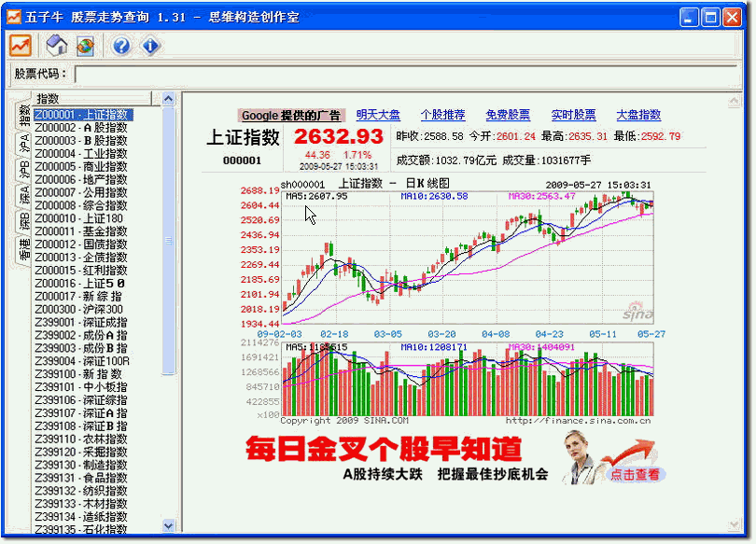
Task: Select Z399003 - 成份B指 in list
Action: coord(81,349)
